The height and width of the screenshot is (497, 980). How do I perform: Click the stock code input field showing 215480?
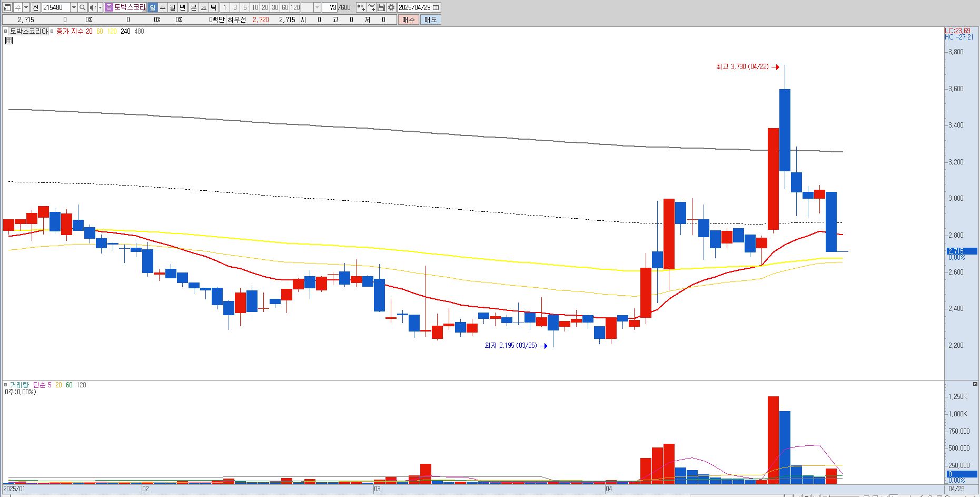56,7
